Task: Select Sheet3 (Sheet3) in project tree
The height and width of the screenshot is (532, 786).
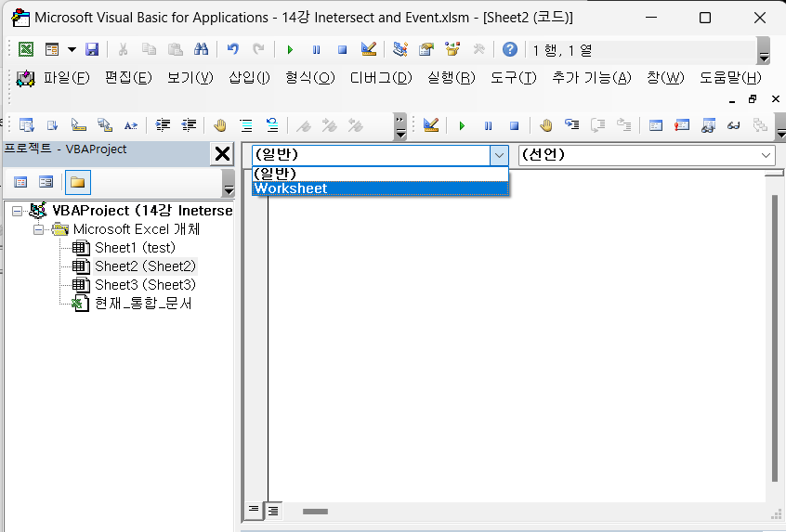Action: click(x=145, y=285)
